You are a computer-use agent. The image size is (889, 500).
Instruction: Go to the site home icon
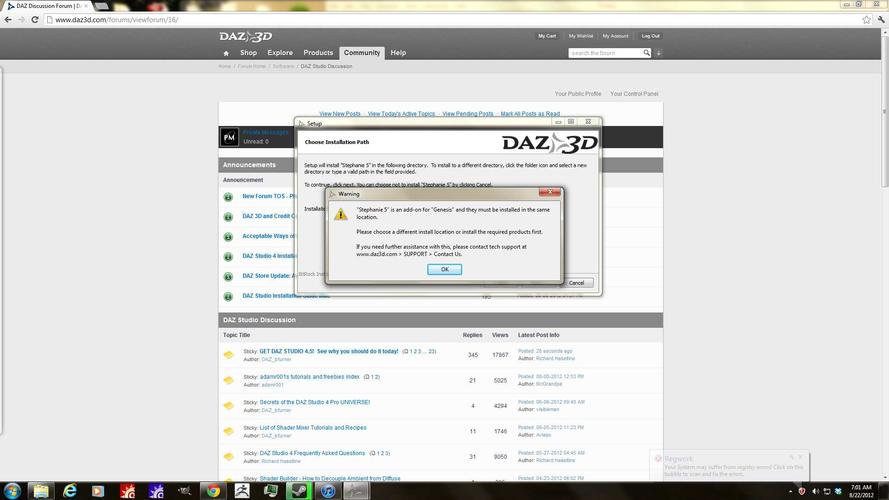(226, 53)
